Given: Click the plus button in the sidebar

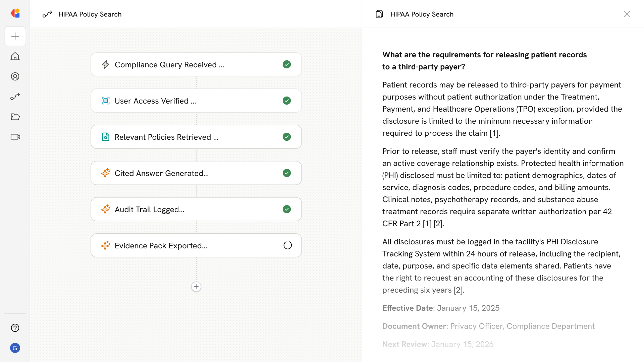Looking at the screenshot, I should pos(15,36).
